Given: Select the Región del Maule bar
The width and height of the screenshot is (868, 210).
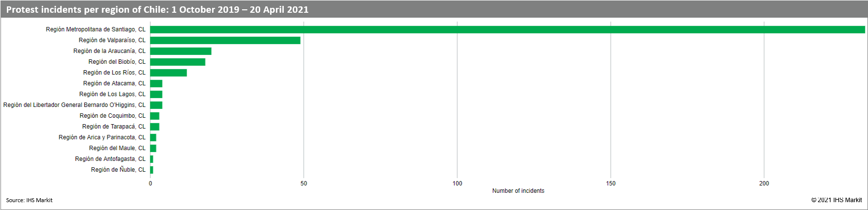Looking at the screenshot, I should tap(153, 148).
